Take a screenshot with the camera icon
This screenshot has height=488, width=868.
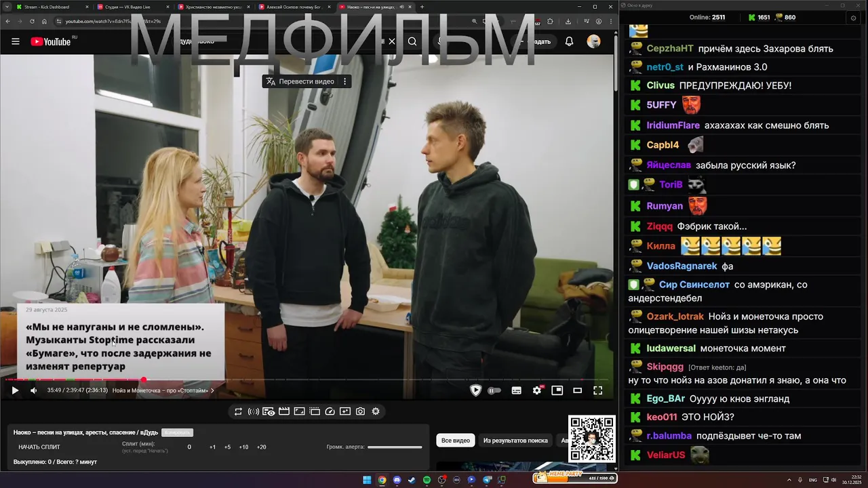pos(360,411)
